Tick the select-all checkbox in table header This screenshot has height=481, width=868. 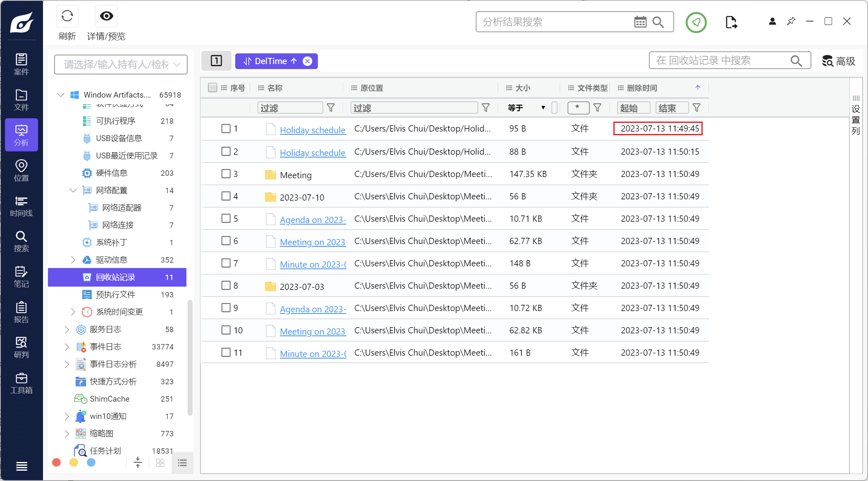pyautogui.click(x=212, y=88)
